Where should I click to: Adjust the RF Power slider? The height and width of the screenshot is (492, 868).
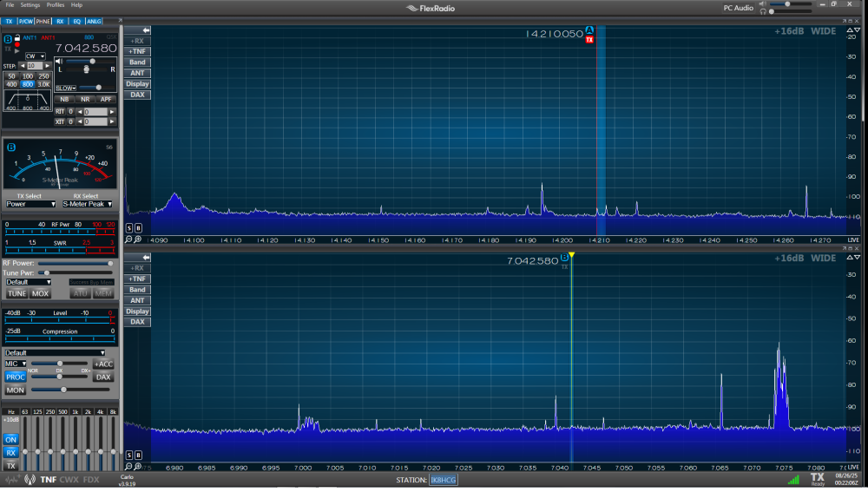(76, 264)
